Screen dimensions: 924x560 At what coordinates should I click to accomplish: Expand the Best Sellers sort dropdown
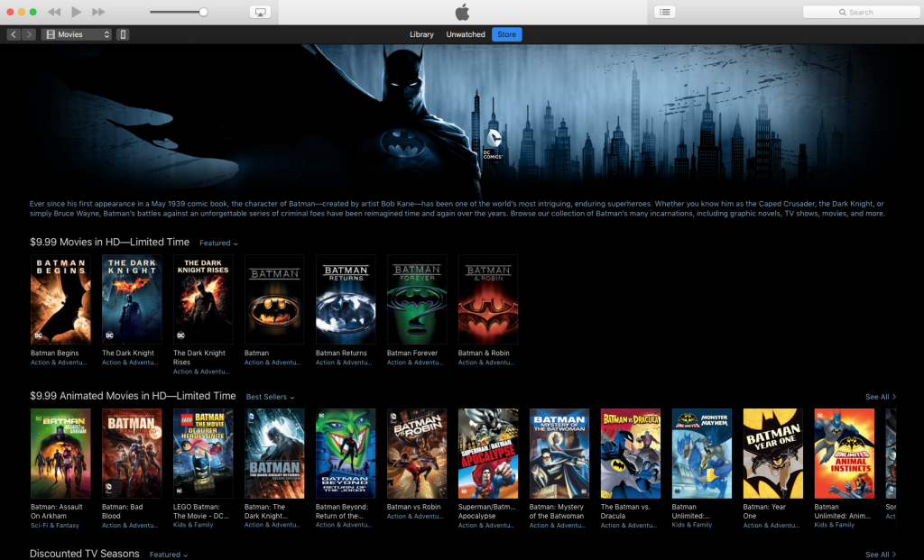click(270, 397)
